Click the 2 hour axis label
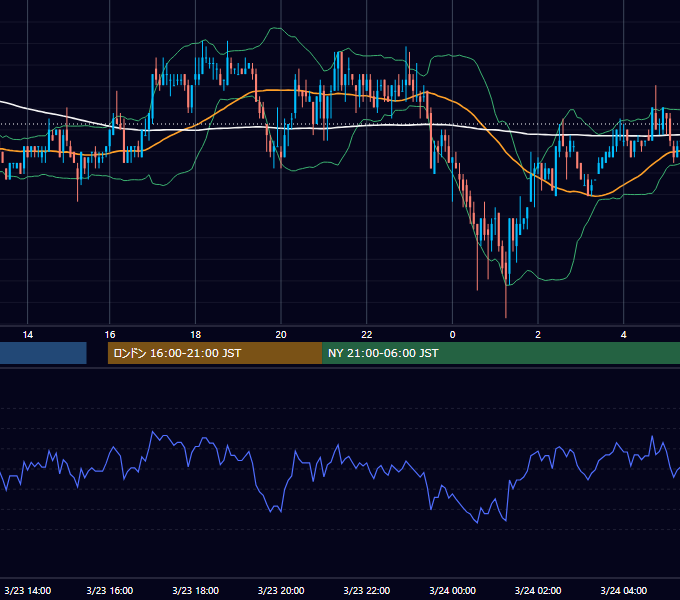This screenshot has width=680, height=600. point(538,335)
